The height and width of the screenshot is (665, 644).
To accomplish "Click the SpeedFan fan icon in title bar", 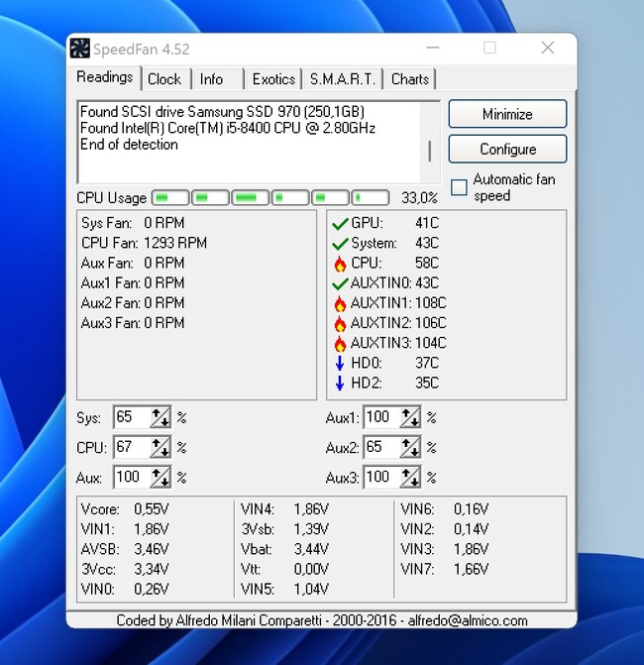I will (x=80, y=49).
